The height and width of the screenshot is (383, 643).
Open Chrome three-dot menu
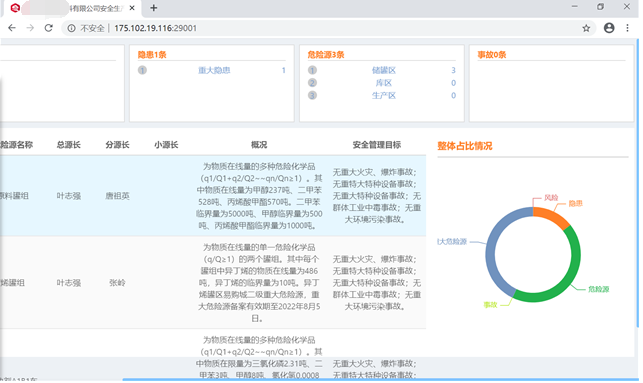coord(627,28)
